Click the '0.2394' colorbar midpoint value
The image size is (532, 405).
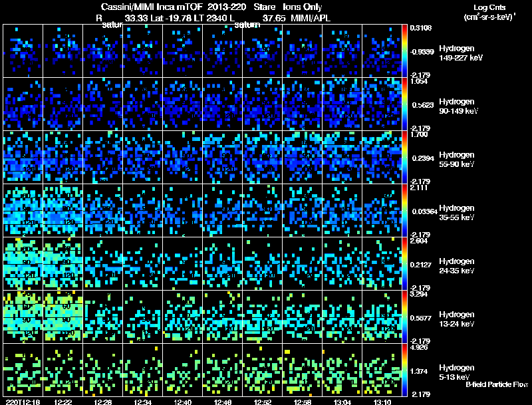pos(422,158)
